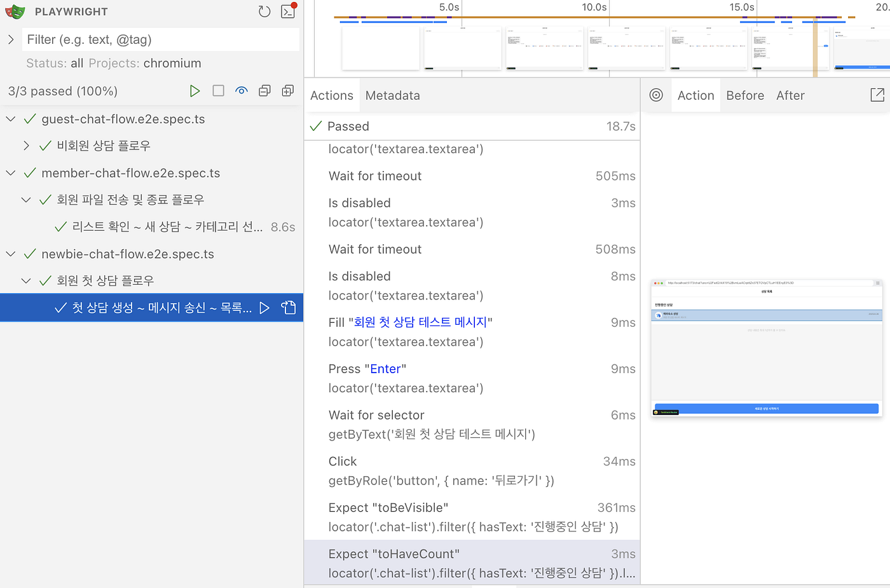Switch to the Metadata tab
The height and width of the screenshot is (588, 890).
coord(393,95)
